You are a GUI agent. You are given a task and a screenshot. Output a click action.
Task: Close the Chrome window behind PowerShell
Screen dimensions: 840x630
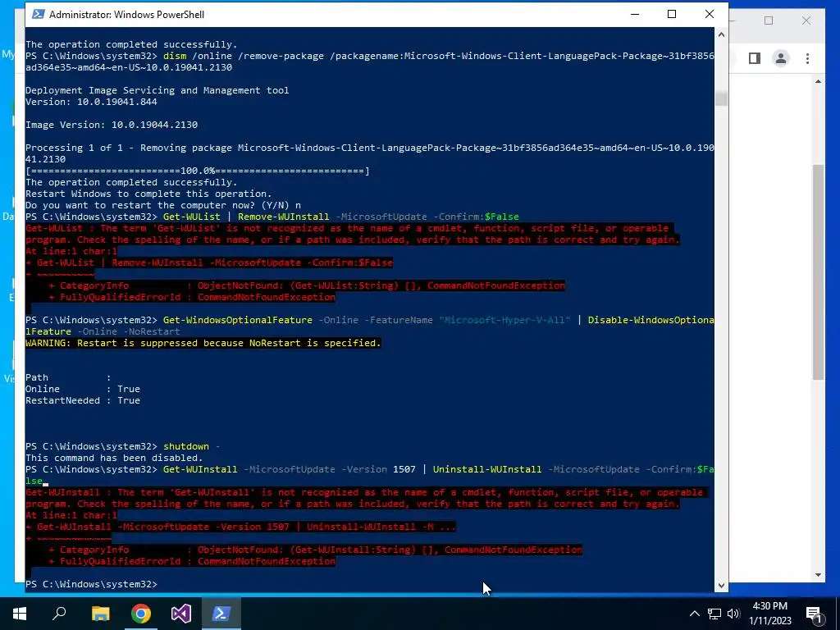pos(806,21)
